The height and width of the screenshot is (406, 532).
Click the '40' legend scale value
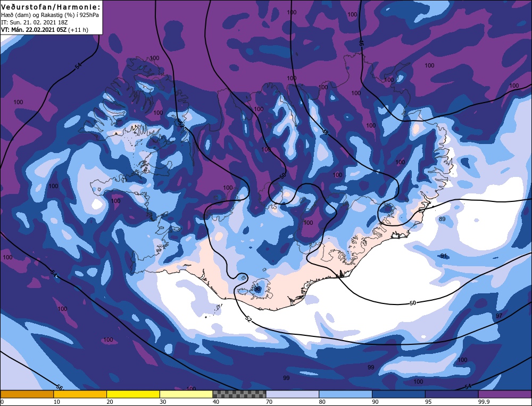[x=216, y=402]
